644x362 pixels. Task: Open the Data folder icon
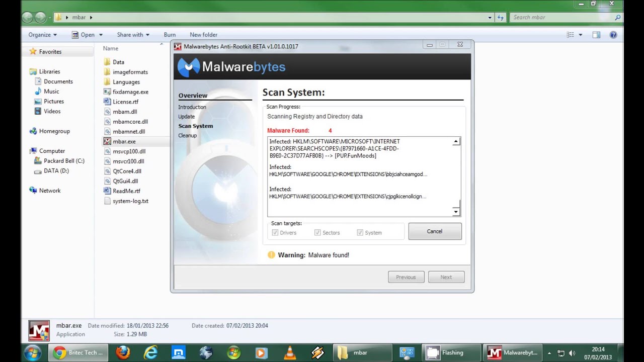pyautogui.click(x=107, y=62)
